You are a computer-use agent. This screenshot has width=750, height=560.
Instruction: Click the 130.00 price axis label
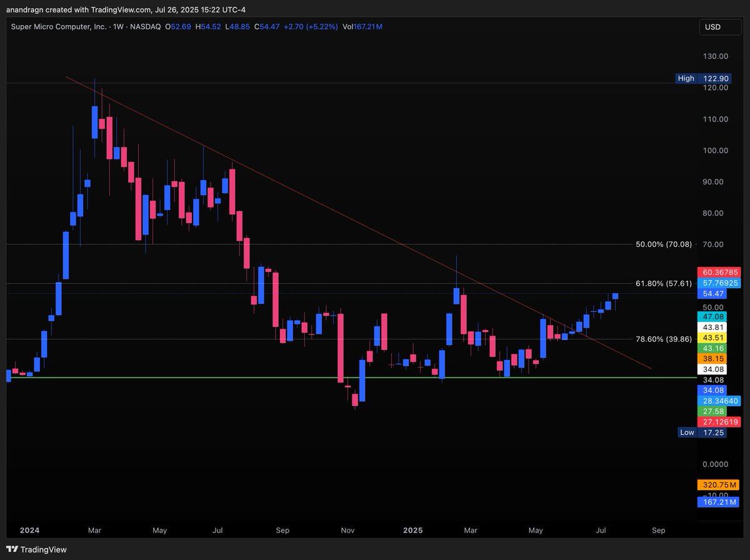715,56
